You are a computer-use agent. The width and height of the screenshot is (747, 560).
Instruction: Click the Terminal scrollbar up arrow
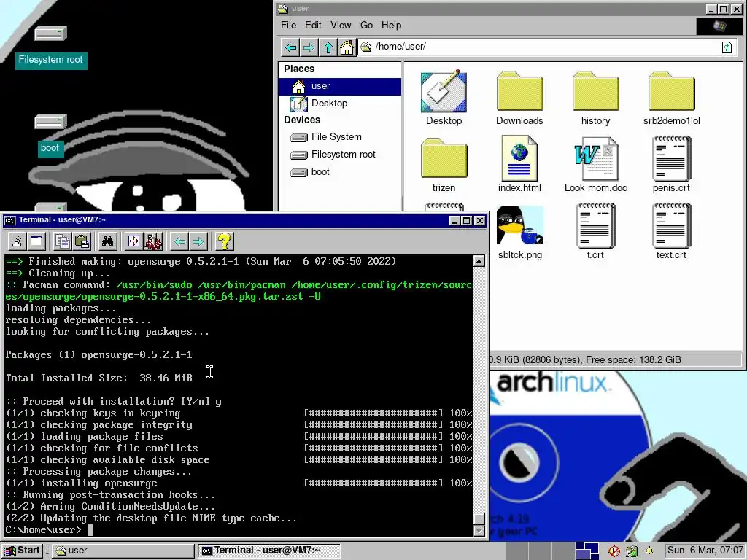click(x=479, y=261)
